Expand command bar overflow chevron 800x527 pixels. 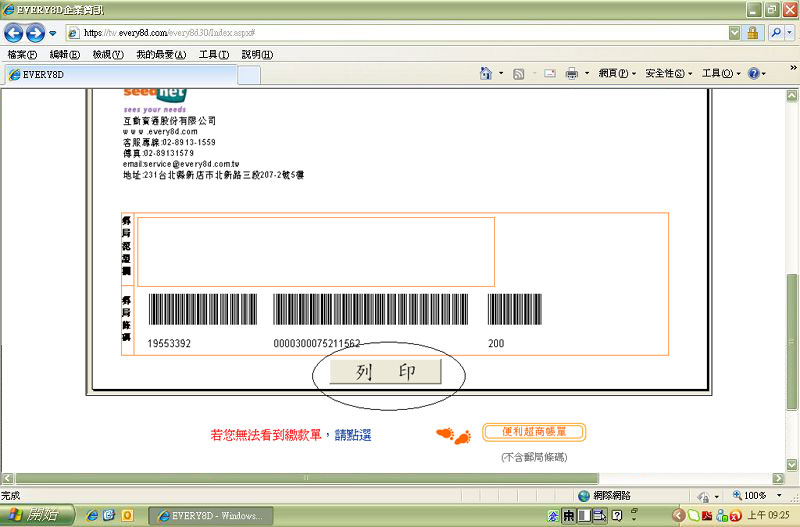pyautogui.click(x=793, y=68)
